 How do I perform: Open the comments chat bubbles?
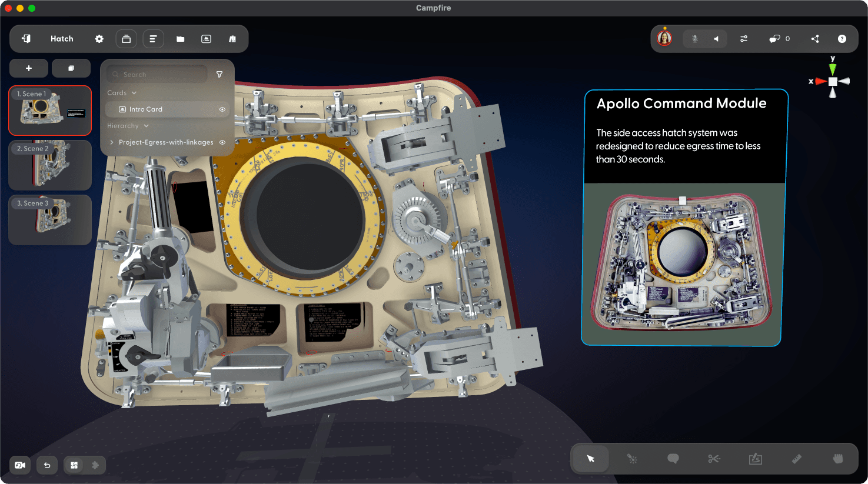pos(775,39)
